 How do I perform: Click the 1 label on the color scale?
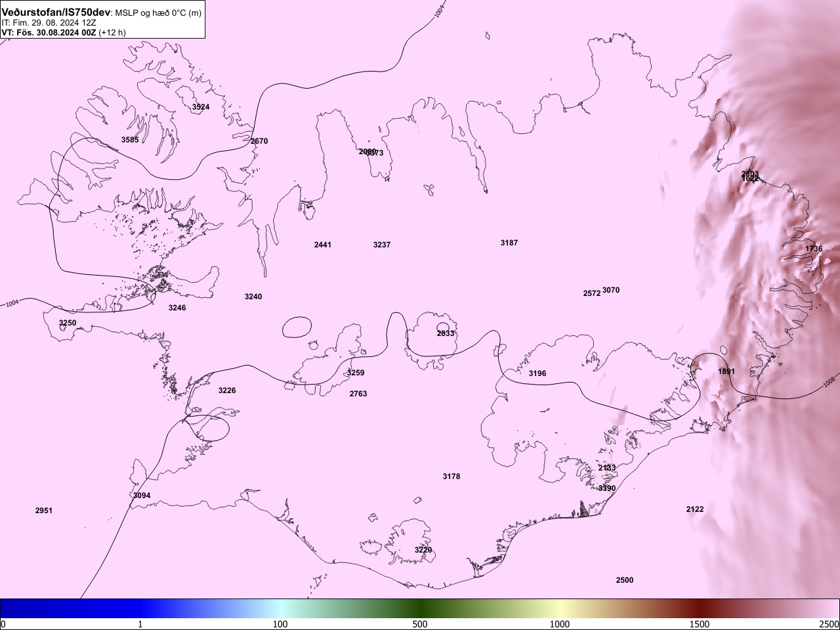[140, 624]
